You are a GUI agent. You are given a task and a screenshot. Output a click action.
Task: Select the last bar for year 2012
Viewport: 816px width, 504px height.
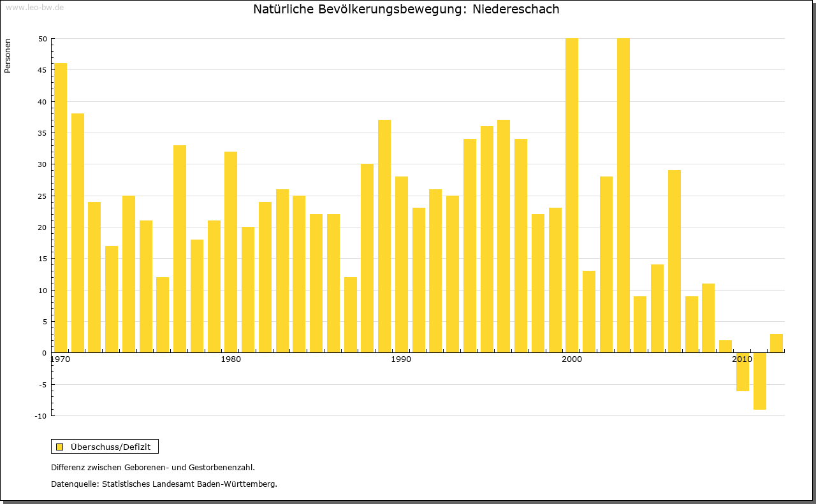pos(776,343)
